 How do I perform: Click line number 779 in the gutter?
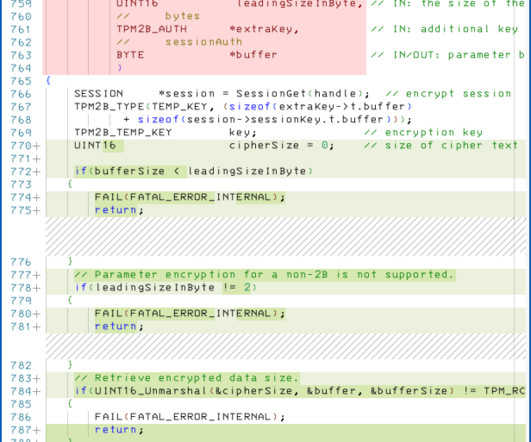point(21,300)
